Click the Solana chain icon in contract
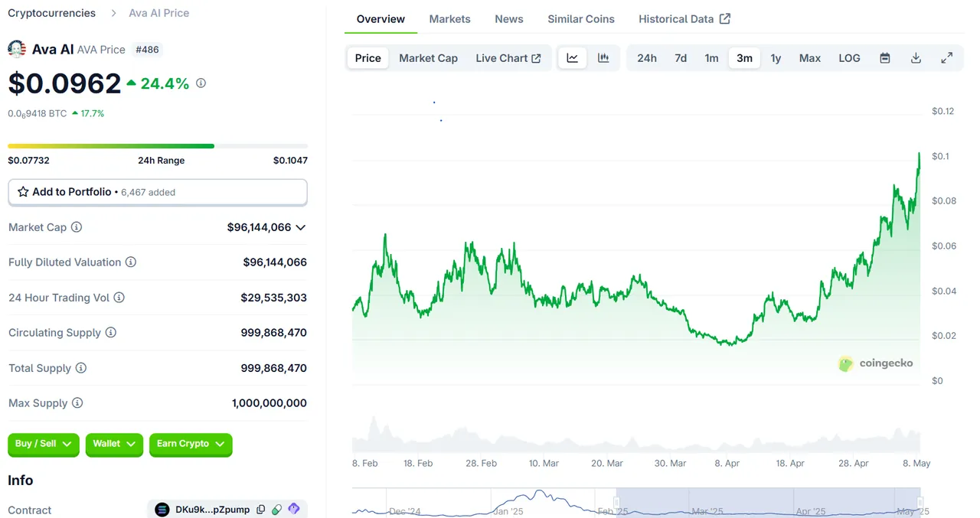 [x=162, y=510]
